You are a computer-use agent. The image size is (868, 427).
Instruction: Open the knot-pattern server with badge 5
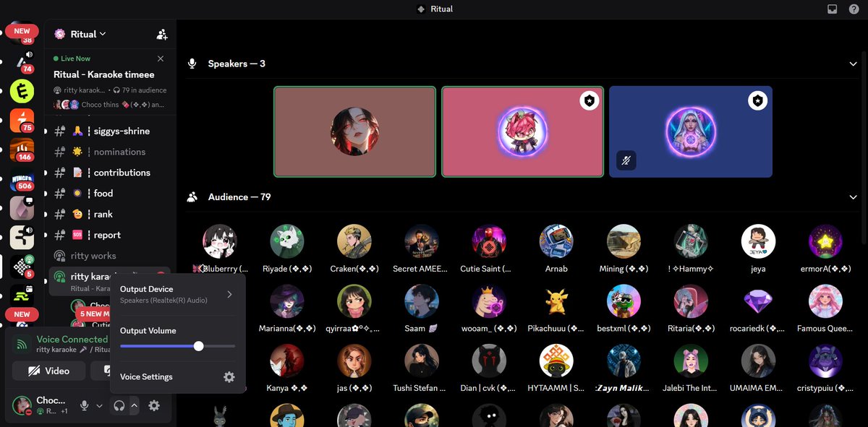pos(22,267)
